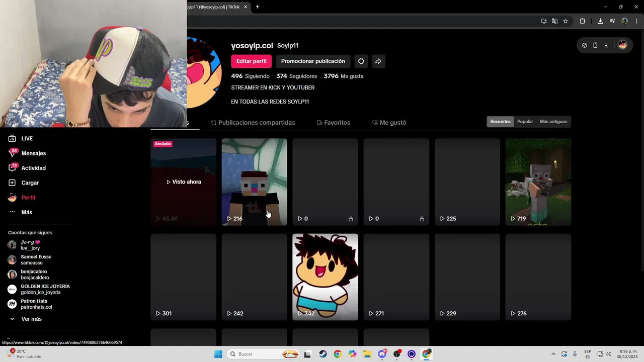
Task: Open the video with 271 views
Action: pyautogui.click(x=396, y=277)
